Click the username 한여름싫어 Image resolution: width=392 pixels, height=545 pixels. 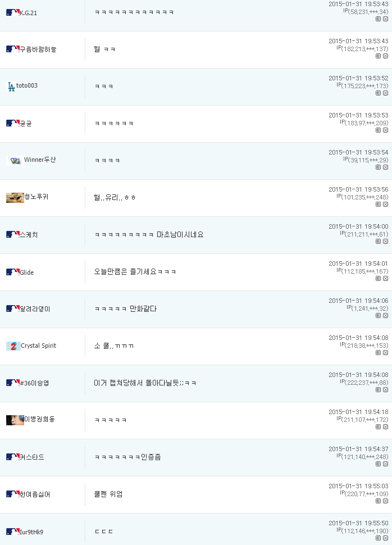coord(35,494)
